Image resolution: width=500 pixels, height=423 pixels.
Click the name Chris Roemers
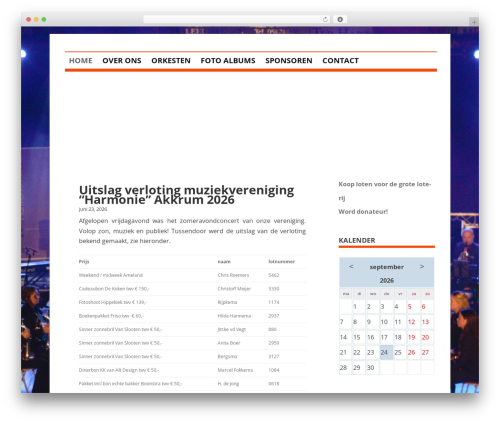[x=233, y=275]
